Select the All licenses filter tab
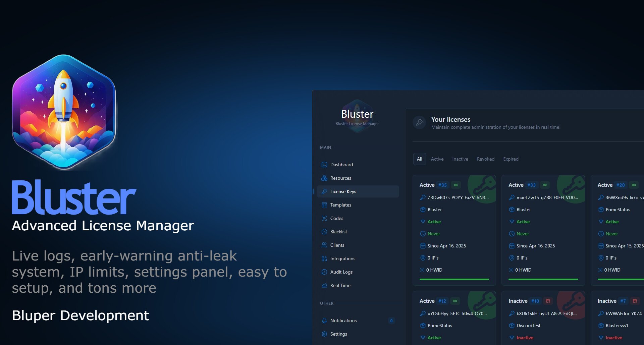Viewport: 644px width, 345px height. coord(419,159)
